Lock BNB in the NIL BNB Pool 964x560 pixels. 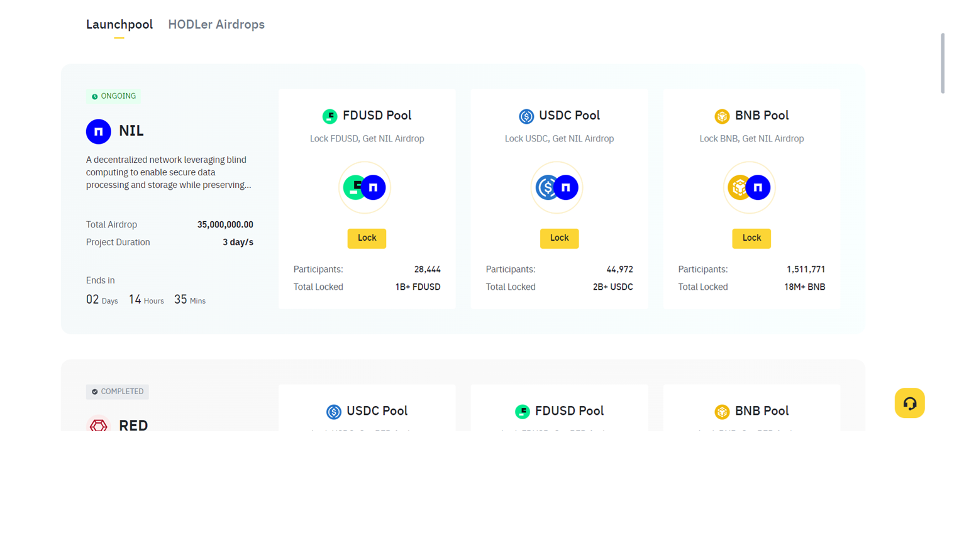751,238
